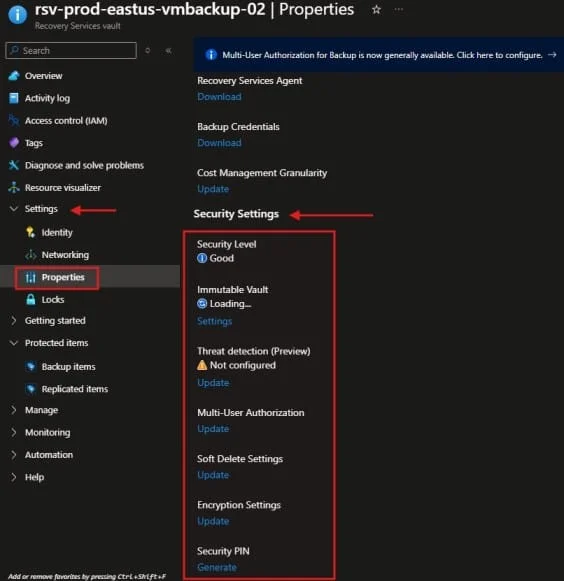Select Backup items in sidebar
The width and height of the screenshot is (564, 581).
68,367
